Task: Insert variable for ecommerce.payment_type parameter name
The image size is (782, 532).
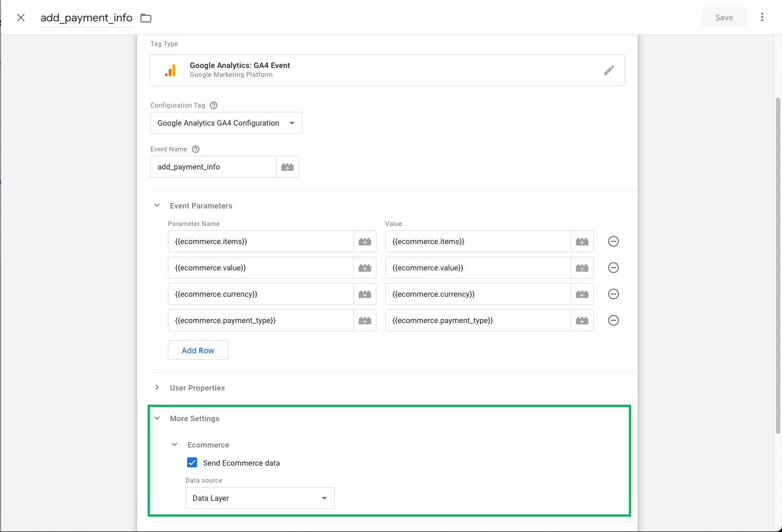Action: click(365, 320)
